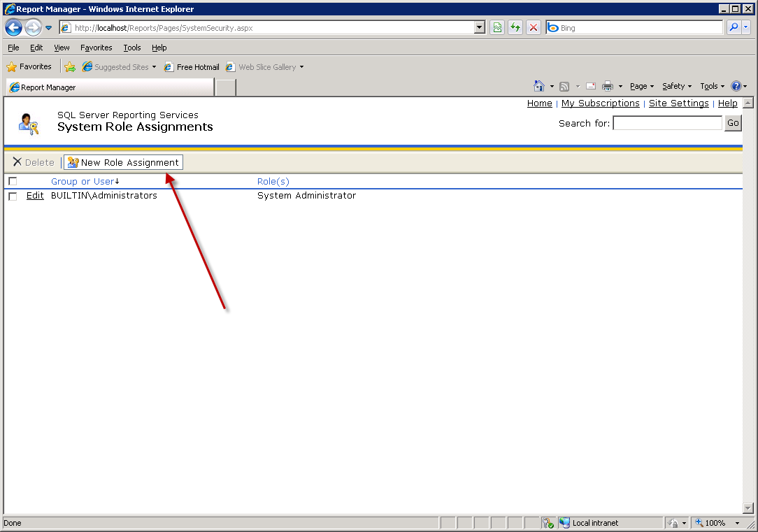
Task: Open the Tools menu in menu bar
Action: (x=131, y=48)
